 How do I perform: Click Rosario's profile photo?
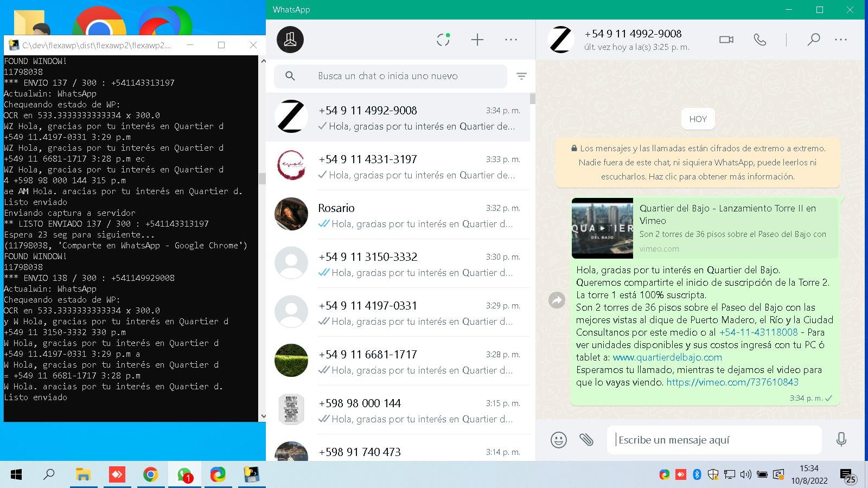[291, 214]
